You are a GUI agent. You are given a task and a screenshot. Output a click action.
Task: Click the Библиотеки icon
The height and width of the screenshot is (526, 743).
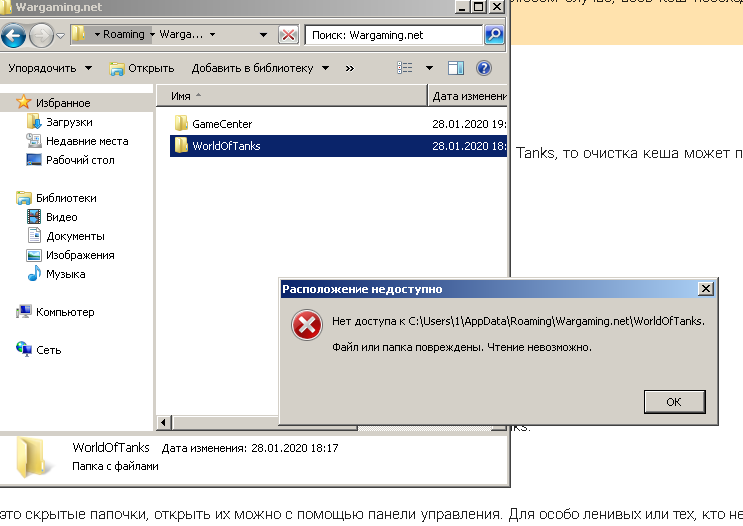[x=24, y=198]
